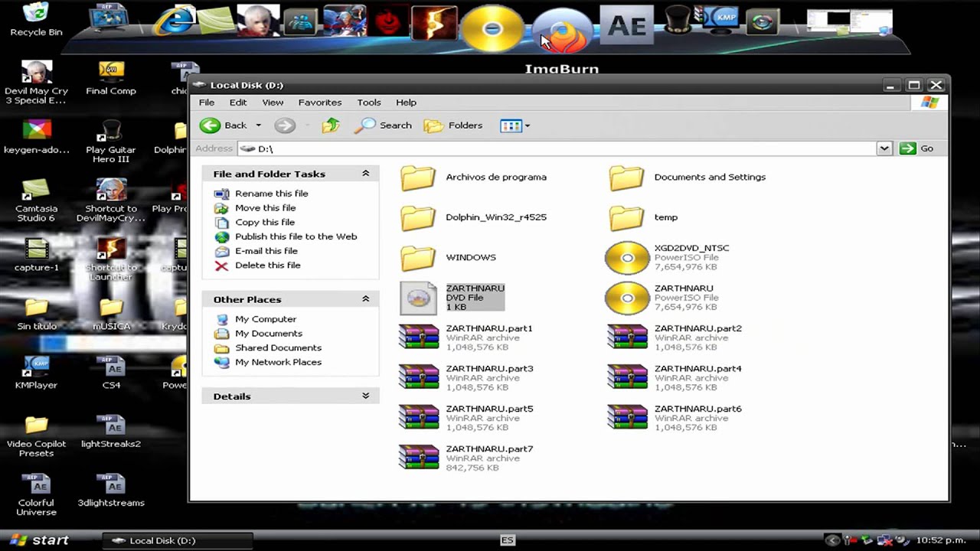Toggle the Folders pane
Viewport: 980px width, 551px height.
[x=453, y=126]
